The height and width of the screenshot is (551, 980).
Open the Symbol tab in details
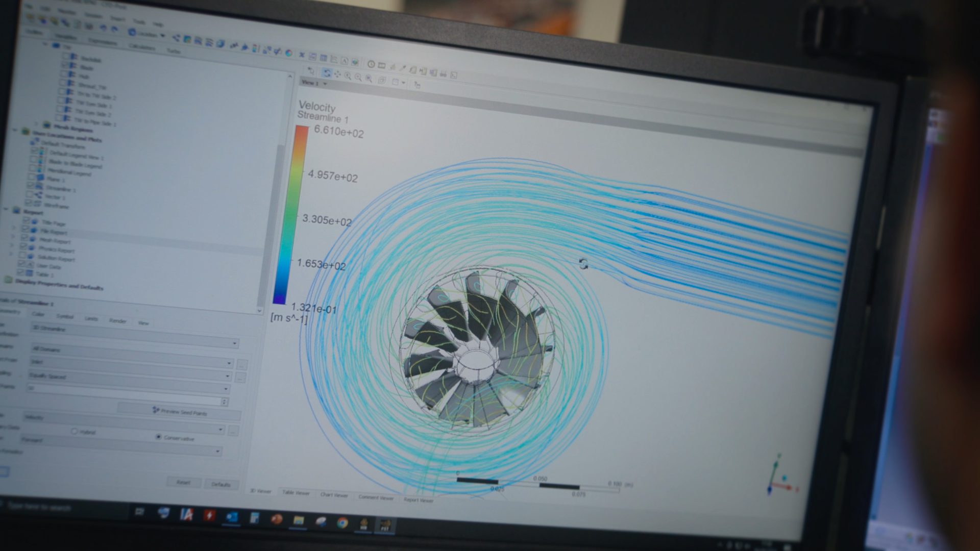coord(65,316)
